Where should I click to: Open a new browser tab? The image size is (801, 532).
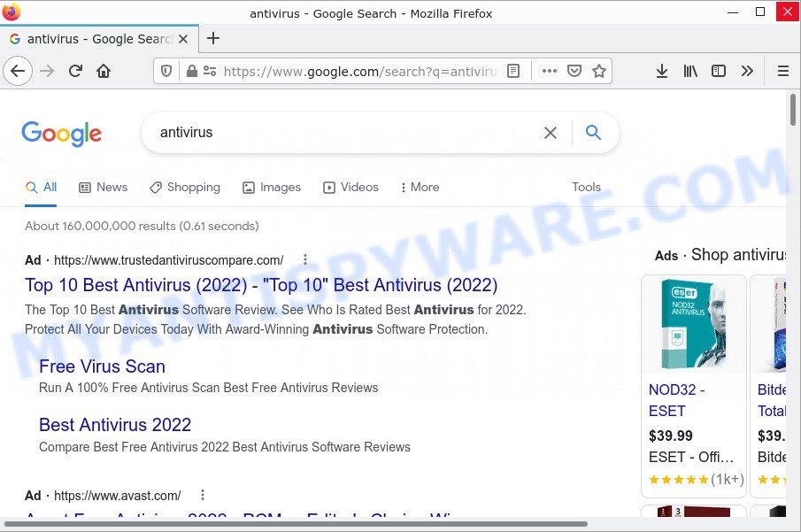coord(213,38)
